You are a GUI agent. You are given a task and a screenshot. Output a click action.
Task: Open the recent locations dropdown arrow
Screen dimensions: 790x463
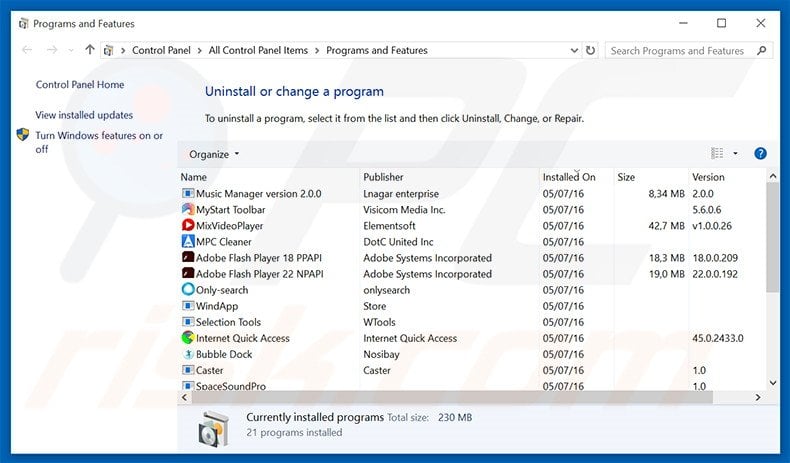point(71,50)
